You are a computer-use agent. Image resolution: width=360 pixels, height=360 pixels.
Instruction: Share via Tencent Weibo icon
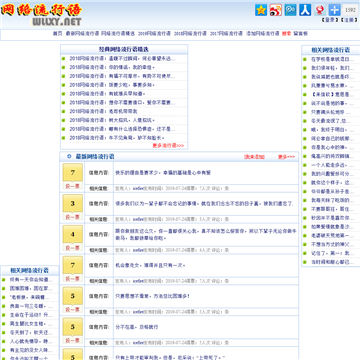[x=290, y=10]
